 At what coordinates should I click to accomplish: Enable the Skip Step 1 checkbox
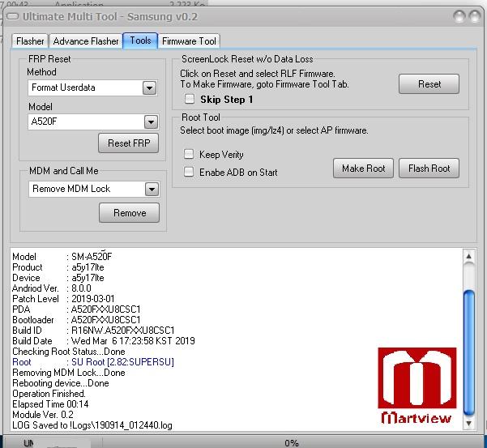tap(190, 100)
